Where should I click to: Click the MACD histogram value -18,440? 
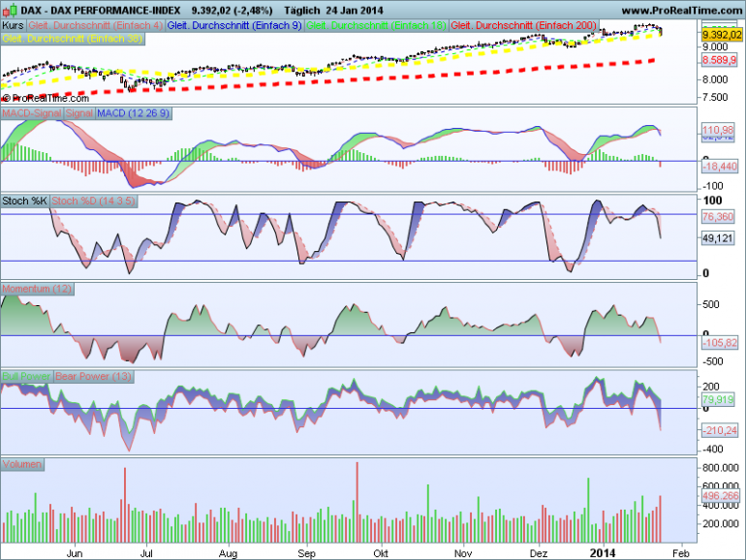720,167
